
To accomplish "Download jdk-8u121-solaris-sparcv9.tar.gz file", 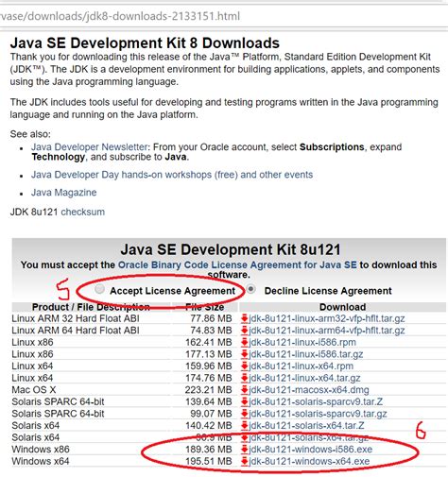I will [x=318, y=414].
